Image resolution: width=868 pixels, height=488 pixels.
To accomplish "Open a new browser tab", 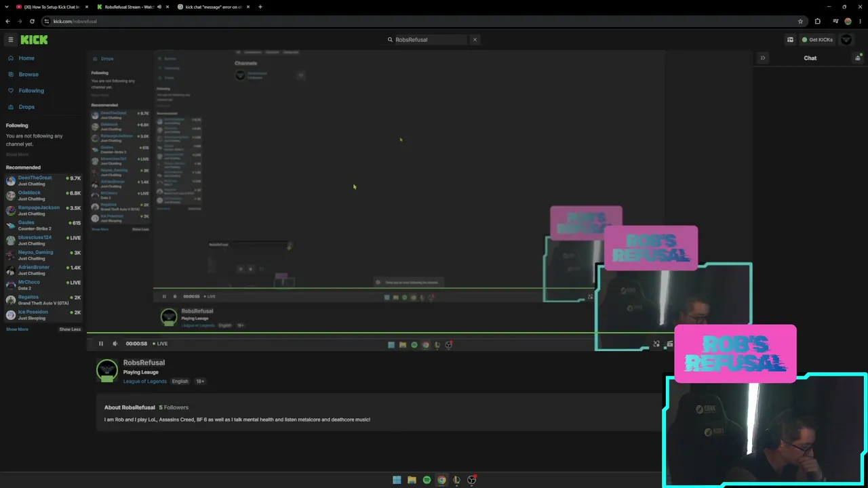I will click(260, 7).
